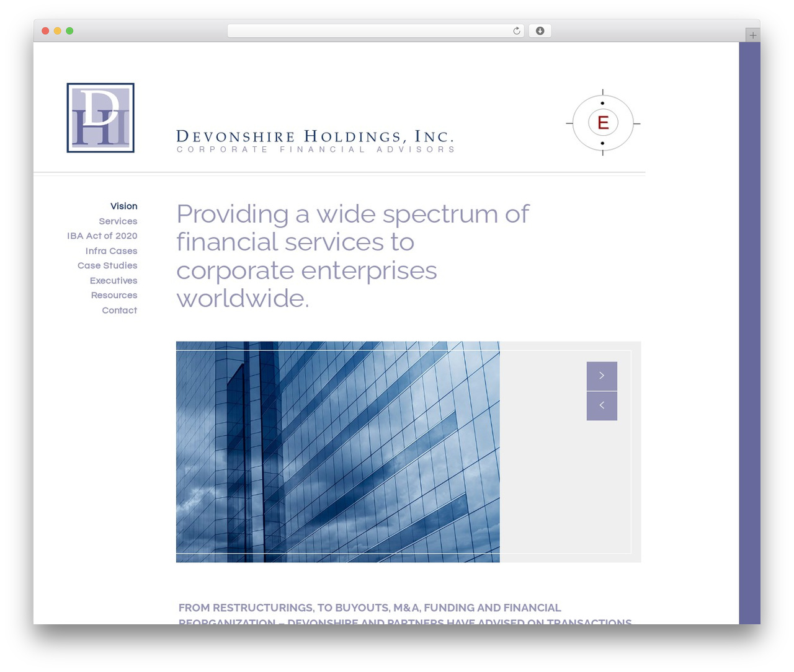The image size is (794, 672).
Task: Open the Services menu item
Action: coord(118,221)
